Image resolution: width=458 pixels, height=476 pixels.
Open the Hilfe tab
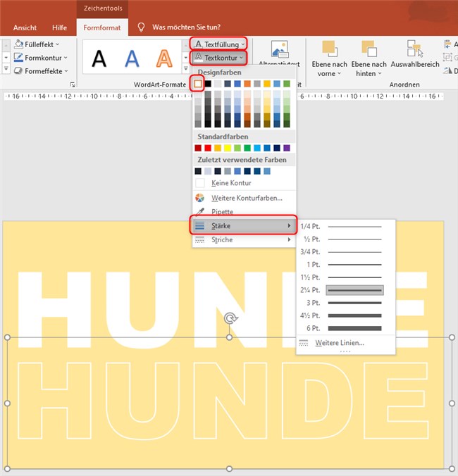(x=60, y=27)
